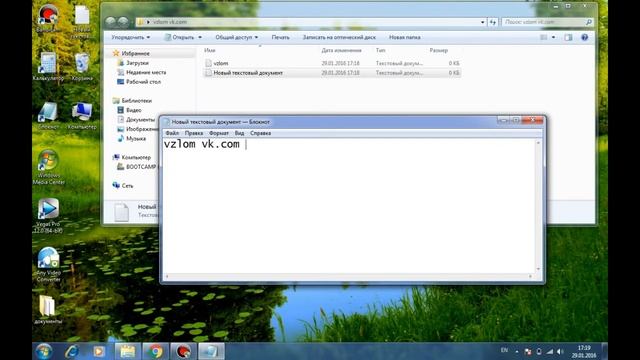Image resolution: width=640 pixels, height=360 pixels.
Task: Select Музыка library in navigation pane
Action: 136,138
